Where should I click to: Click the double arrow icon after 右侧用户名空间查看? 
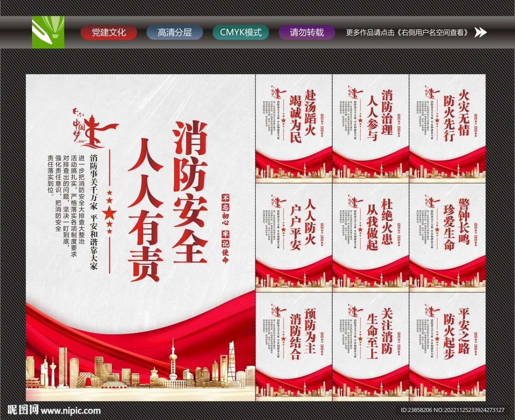tap(480, 33)
